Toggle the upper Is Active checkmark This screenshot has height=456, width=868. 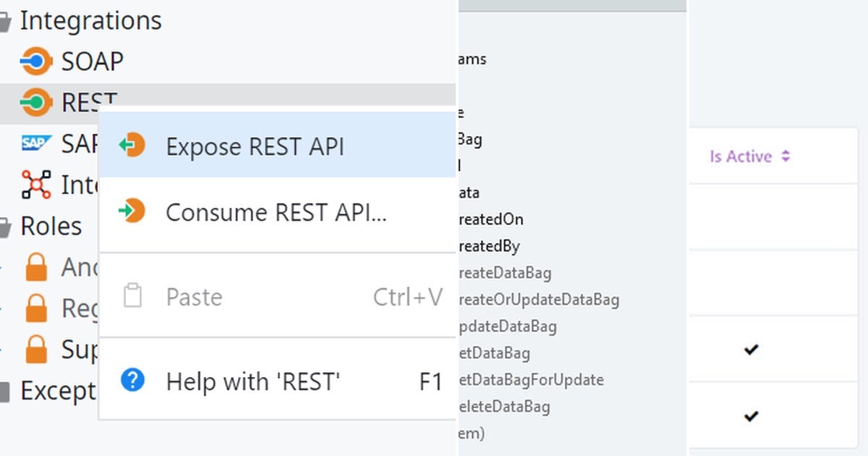point(751,350)
